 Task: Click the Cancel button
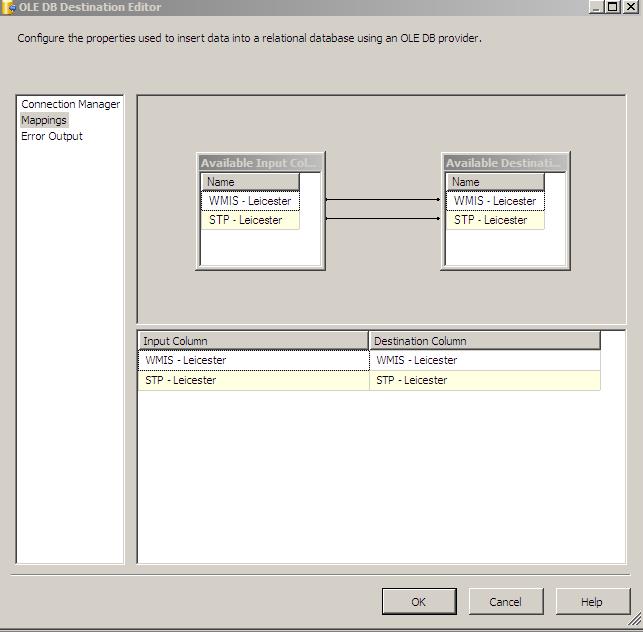pyautogui.click(x=506, y=601)
